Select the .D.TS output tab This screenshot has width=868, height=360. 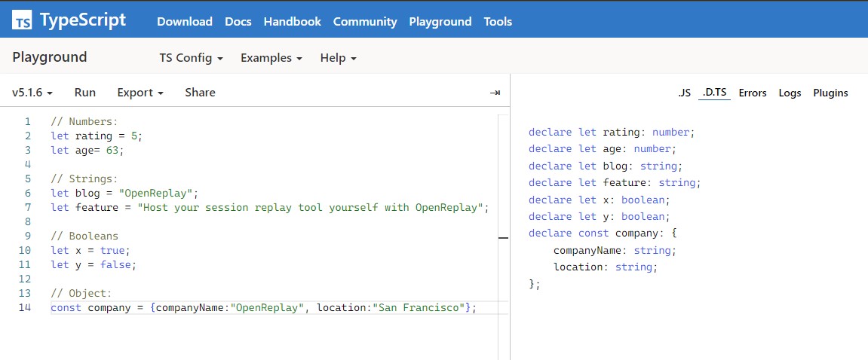(714, 93)
